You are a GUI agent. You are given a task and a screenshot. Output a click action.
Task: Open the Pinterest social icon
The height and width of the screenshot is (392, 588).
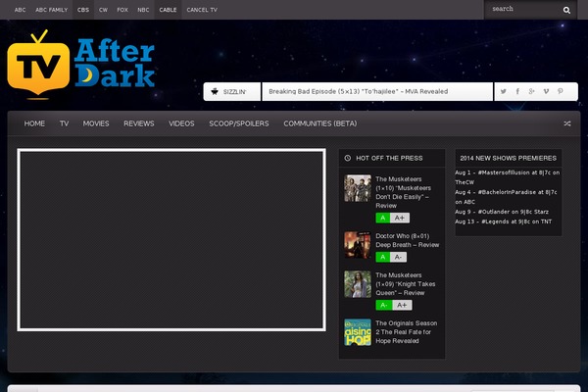(561, 91)
